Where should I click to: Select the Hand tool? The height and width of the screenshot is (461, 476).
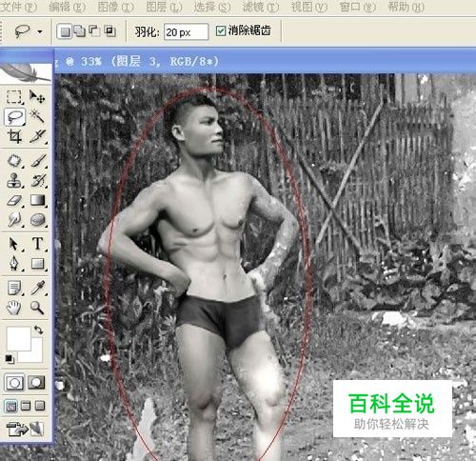click(14, 308)
